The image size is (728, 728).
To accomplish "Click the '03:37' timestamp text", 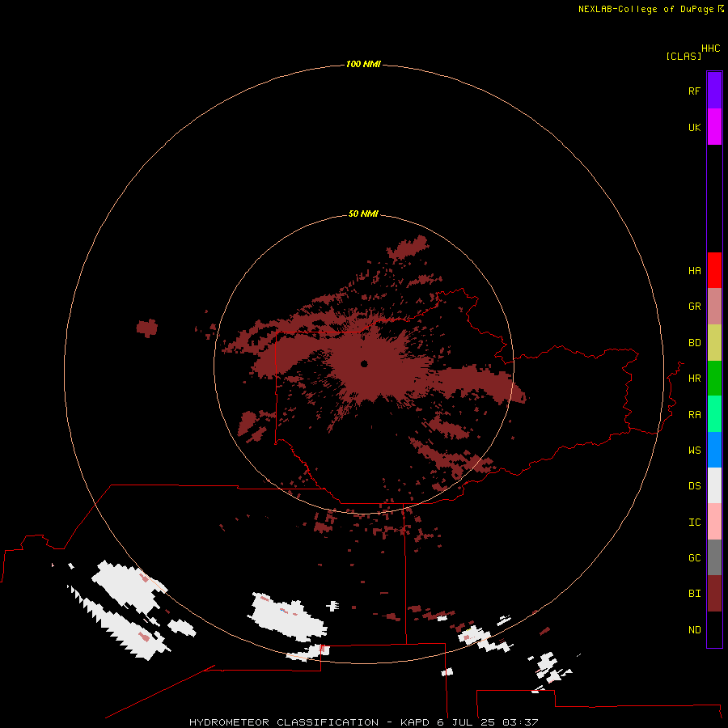I will (520, 722).
